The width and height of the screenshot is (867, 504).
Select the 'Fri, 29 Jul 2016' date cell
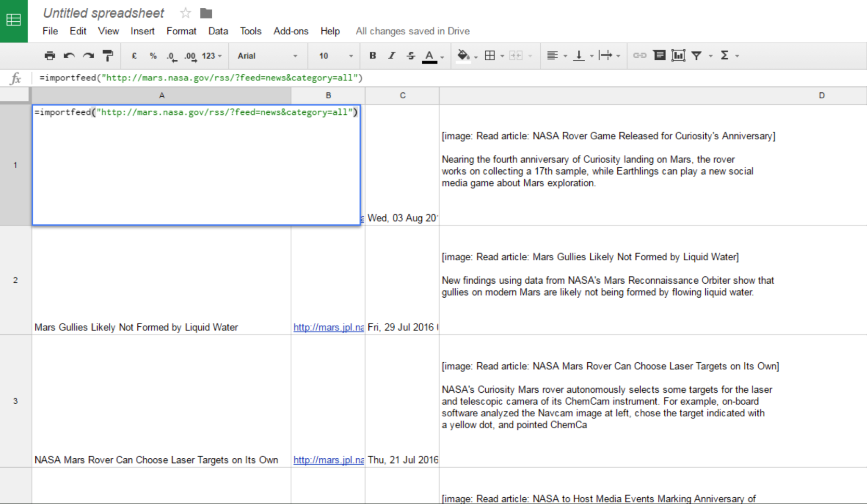pos(403,280)
